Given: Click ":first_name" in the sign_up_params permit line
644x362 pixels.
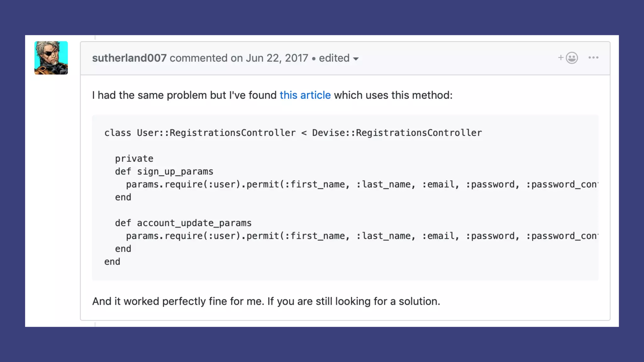Looking at the screenshot, I should pos(317,184).
